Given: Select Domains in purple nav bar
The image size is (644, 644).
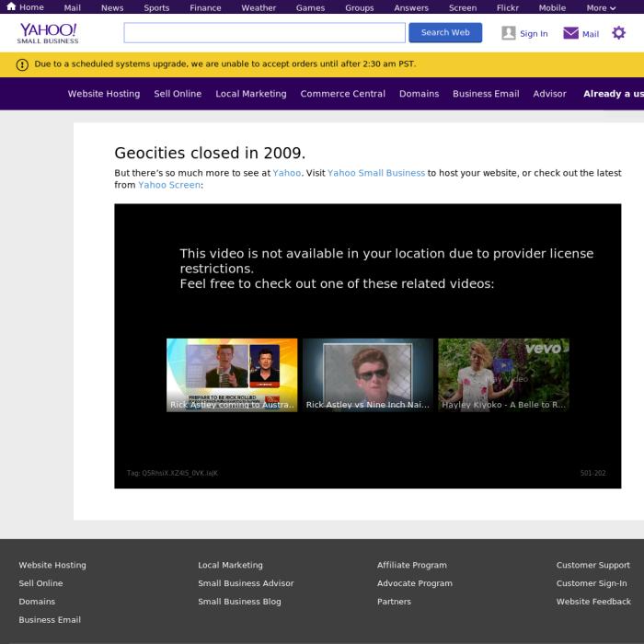Looking at the screenshot, I should pyautogui.click(x=419, y=94).
